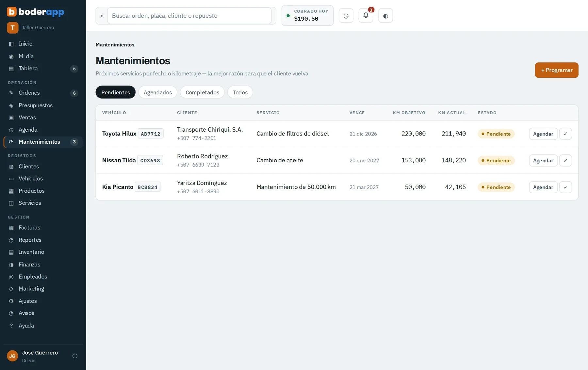Open Agenda in sidebar

tap(43, 130)
